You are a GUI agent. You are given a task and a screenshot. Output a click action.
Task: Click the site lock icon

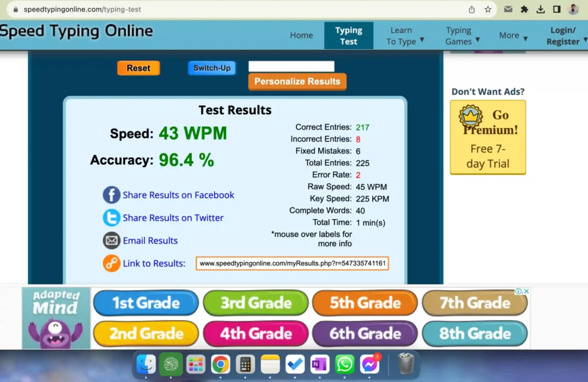(x=16, y=9)
